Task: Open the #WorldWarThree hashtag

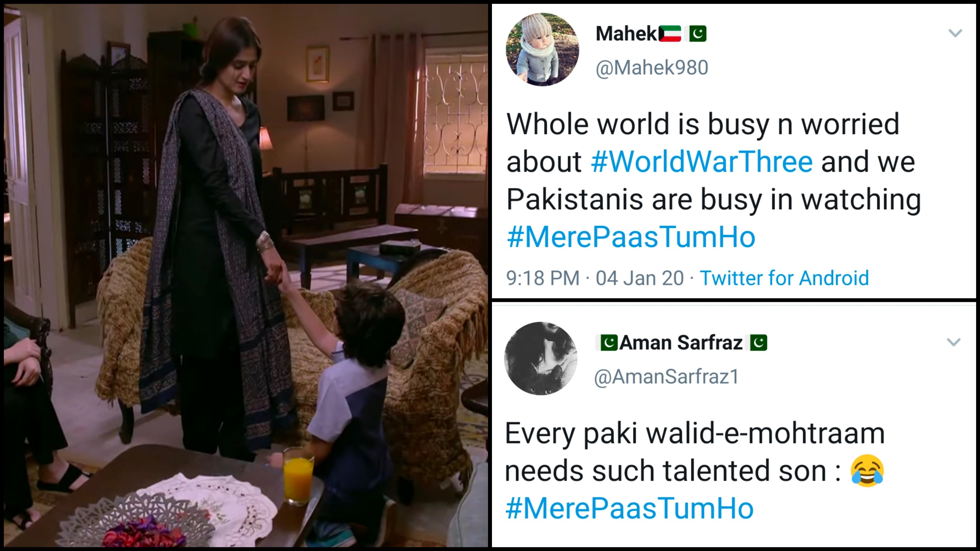Action: [702, 162]
